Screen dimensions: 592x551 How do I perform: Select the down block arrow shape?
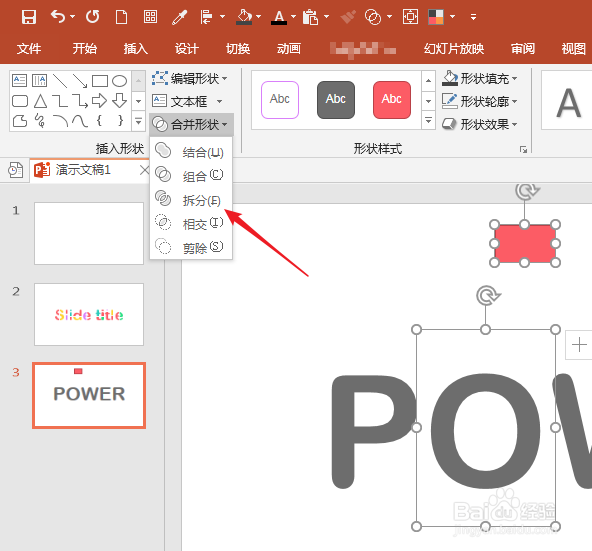[120, 101]
